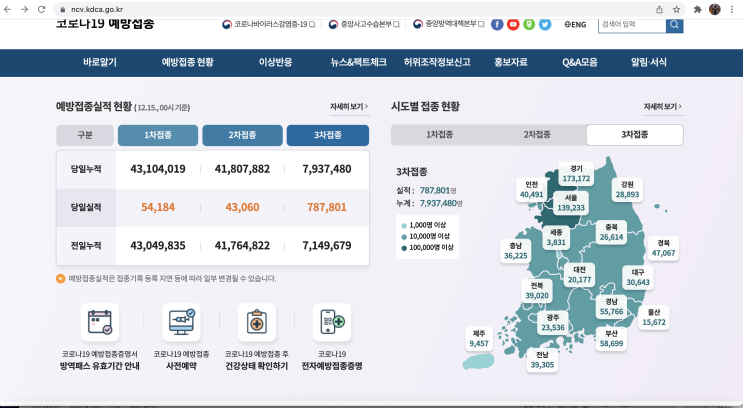Click the 경기 region label on map
The width and height of the screenshot is (743, 408).
(576, 174)
